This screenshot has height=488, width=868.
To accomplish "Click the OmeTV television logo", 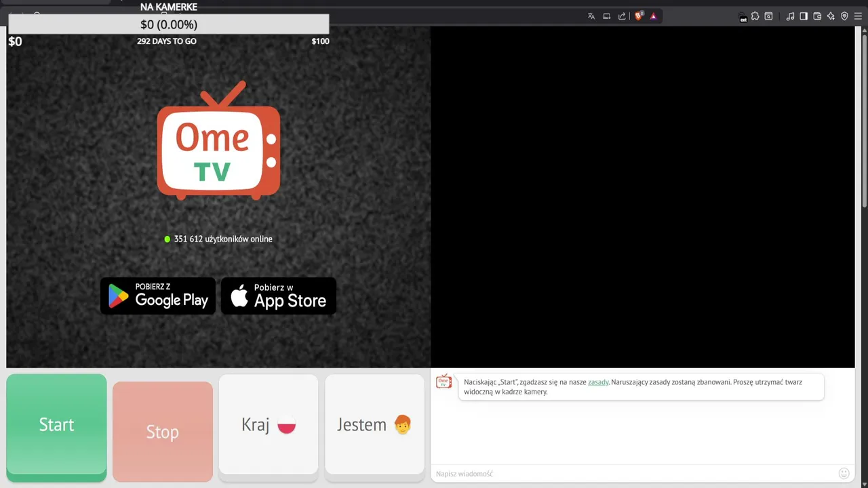I will [x=218, y=140].
